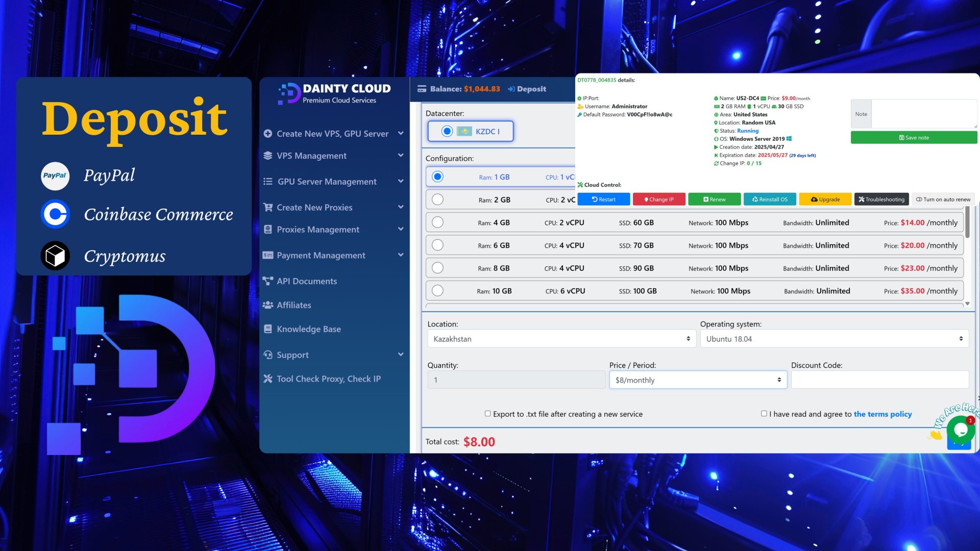Expand chevron of Create New Proxies
The width and height of the screenshot is (980, 551).
tap(401, 207)
